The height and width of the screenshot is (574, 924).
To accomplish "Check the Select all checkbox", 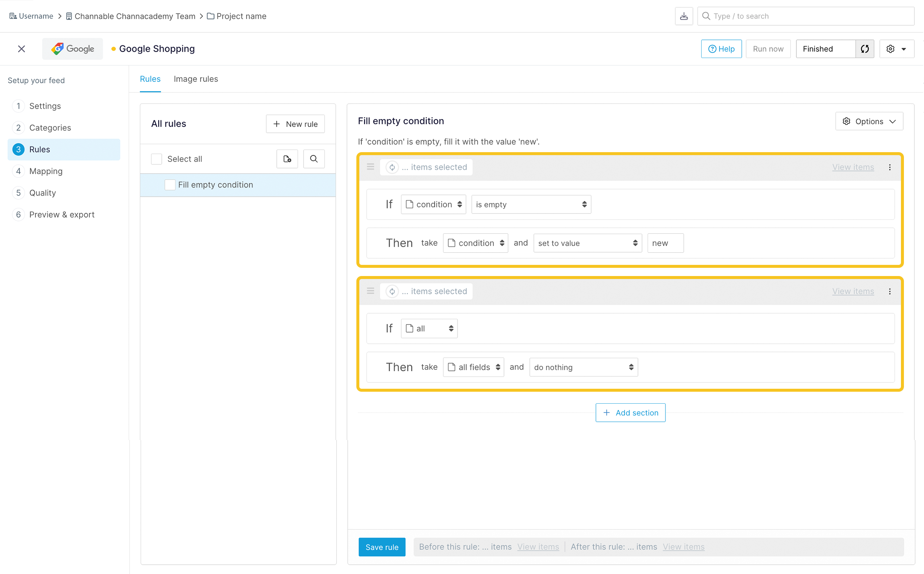I will pos(156,159).
